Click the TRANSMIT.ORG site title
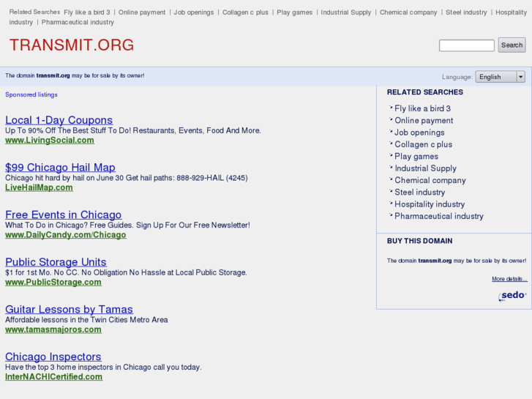 [x=72, y=45]
